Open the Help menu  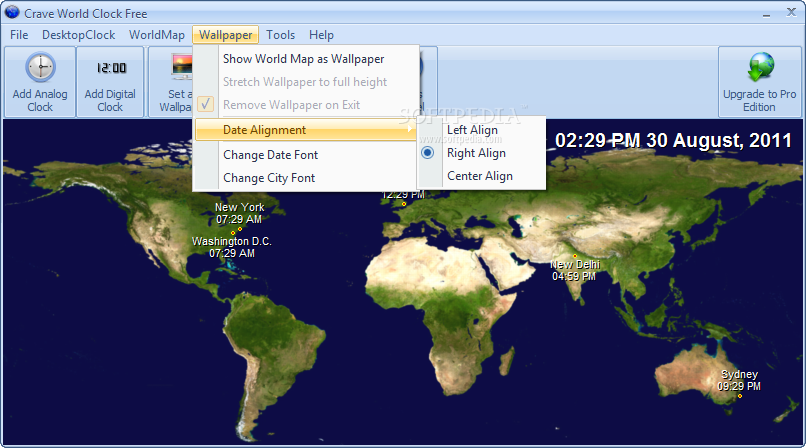(x=321, y=35)
